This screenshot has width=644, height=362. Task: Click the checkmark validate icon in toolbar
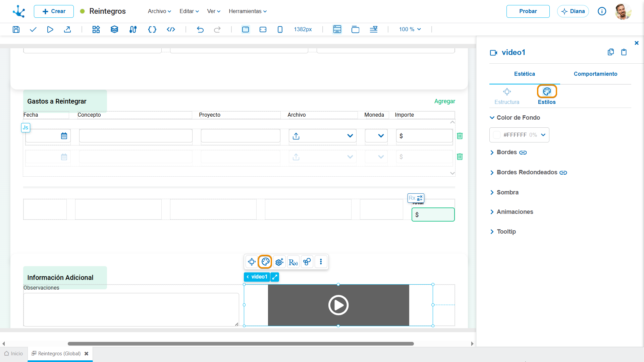click(x=33, y=29)
